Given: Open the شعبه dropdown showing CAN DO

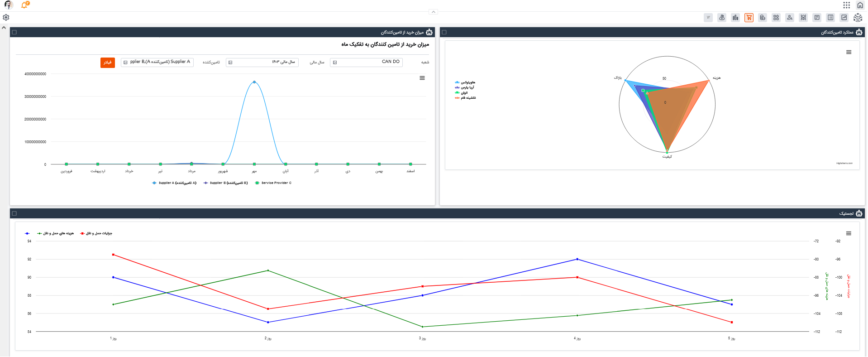Looking at the screenshot, I should 367,62.
